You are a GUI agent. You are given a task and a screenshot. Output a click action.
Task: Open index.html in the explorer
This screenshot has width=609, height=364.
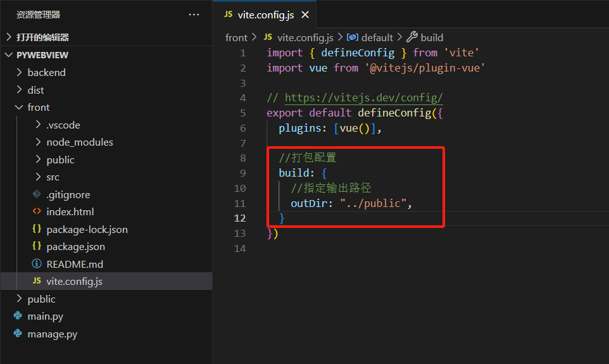pos(70,211)
